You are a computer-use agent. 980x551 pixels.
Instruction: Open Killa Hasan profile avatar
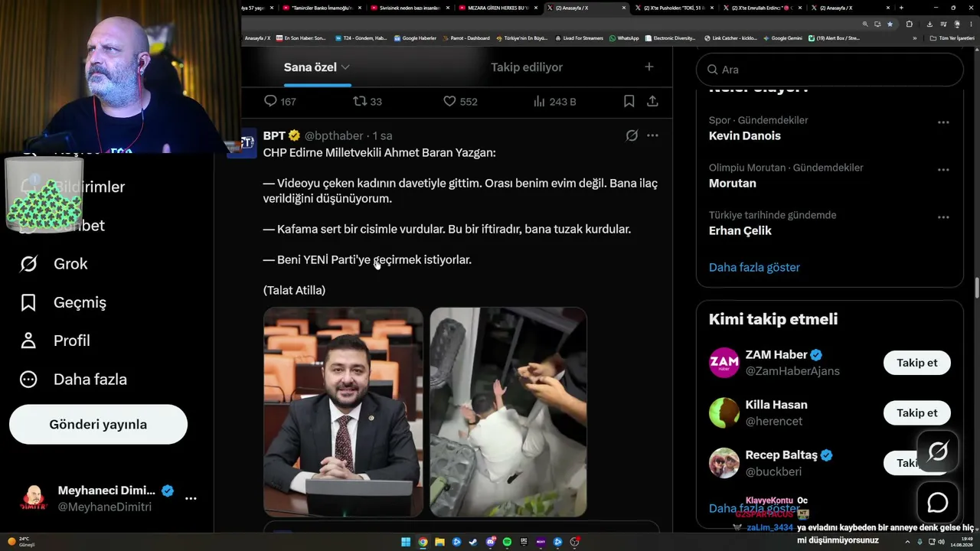tap(724, 413)
